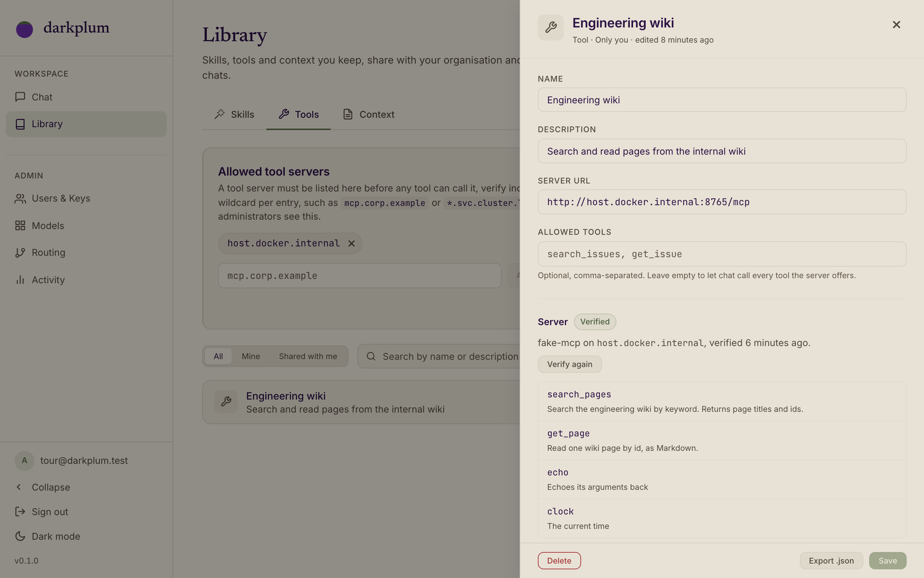Click the wrench icon in panel header
Image resolution: width=924 pixels, height=578 pixels.
(x=550, y=27)
